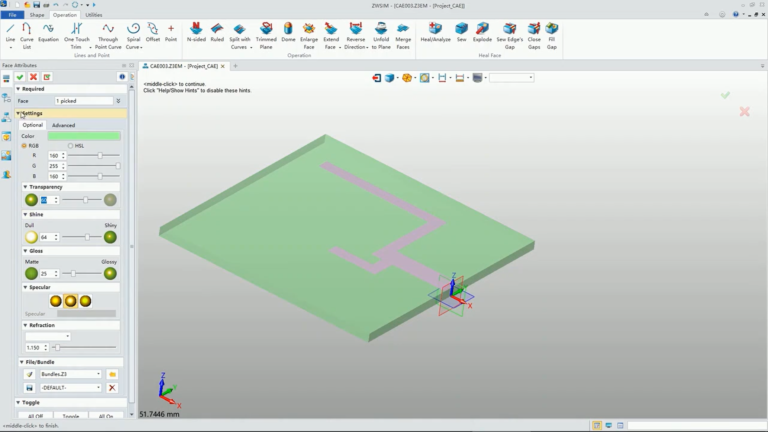Switch to the Shape ribbon tab
Image resolution: width=768 pixels, height=432 pixels.
37,15
